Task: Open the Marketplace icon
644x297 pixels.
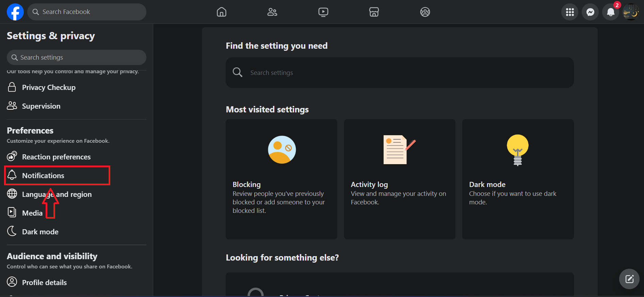Action: (374, 12)
